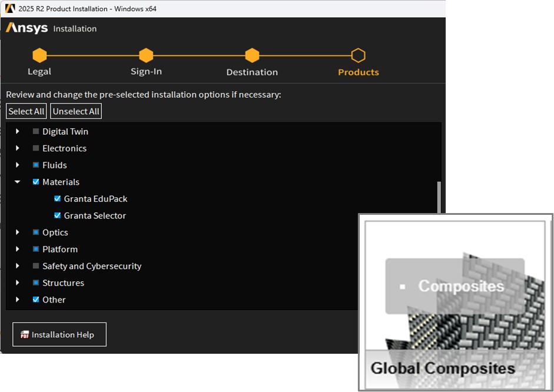Click the Legal step hexagon icon
The width and height of the screenshot is (554, 392).
click(39, 56)
